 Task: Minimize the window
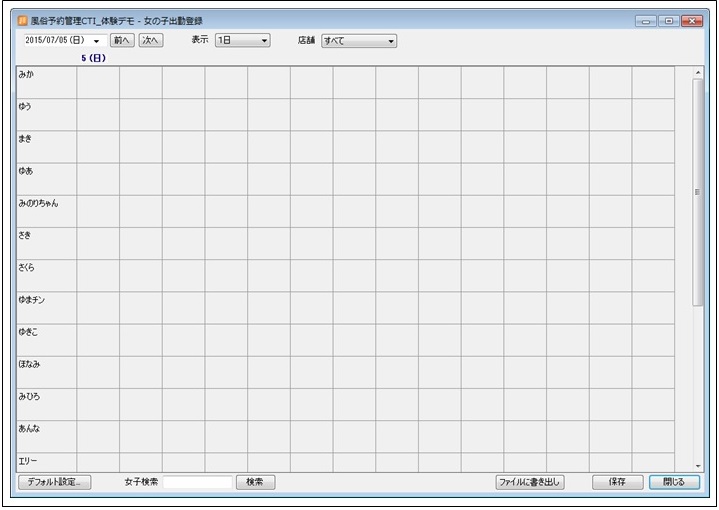pos(646,20)
